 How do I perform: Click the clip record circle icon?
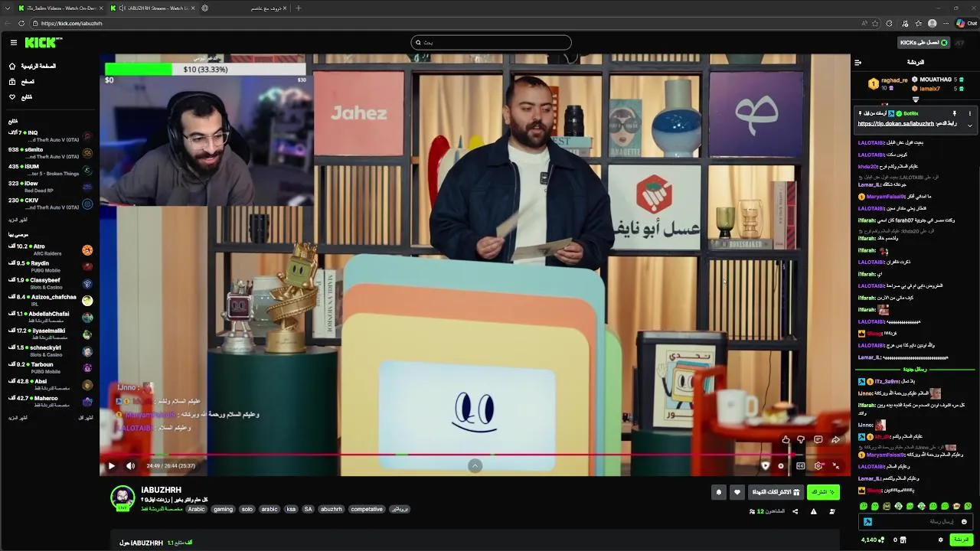pos(781,465)
